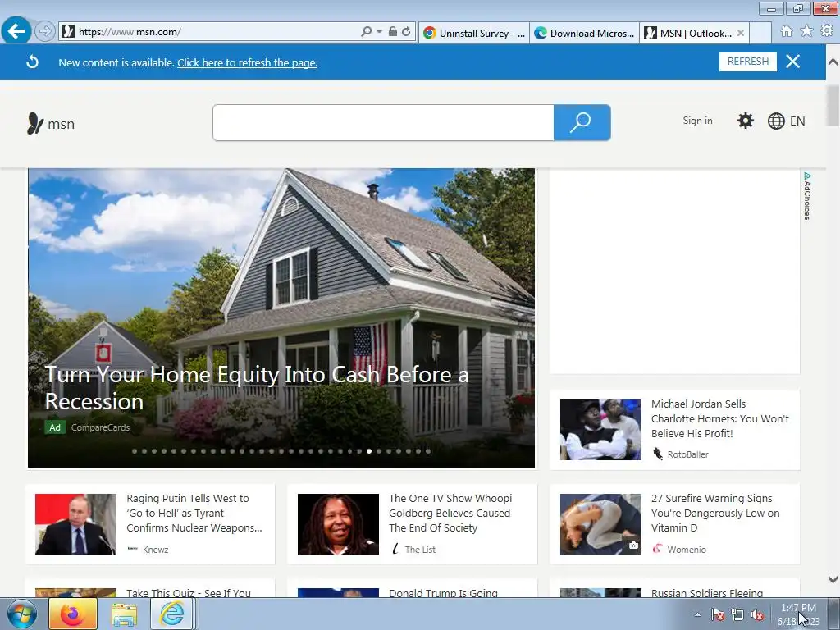Click the Whoopi Goldberg thumbnail image
840x630 pixels.
[338, 524]
